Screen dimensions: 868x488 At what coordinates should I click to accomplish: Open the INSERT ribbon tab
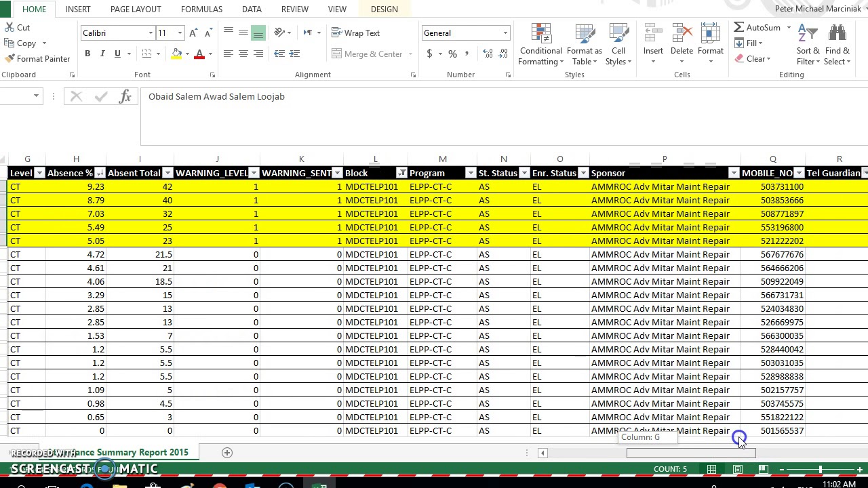point(78,9)
